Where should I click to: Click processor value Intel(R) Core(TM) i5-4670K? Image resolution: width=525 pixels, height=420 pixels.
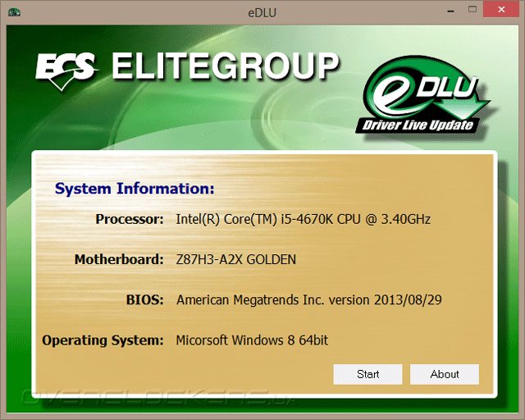303,219
